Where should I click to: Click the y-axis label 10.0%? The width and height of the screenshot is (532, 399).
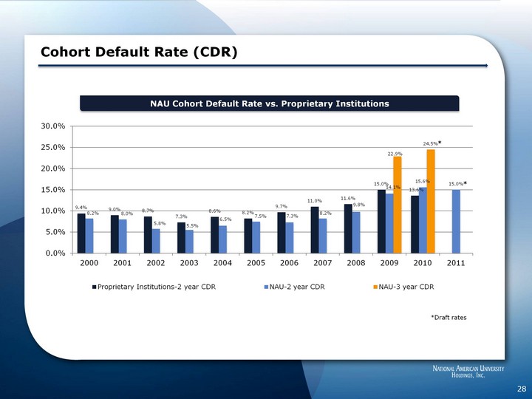(53, 211)
